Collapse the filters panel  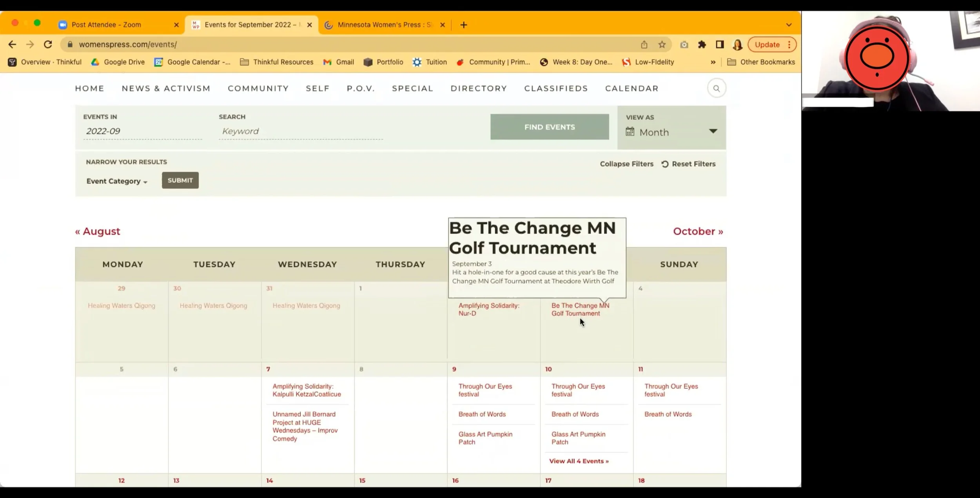pos(626,164)
